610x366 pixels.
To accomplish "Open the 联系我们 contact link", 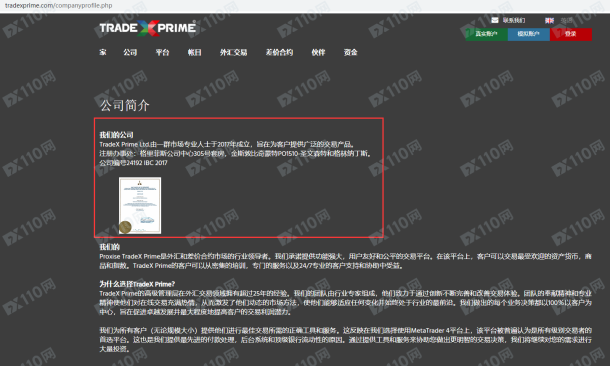I will click(514, 20).
